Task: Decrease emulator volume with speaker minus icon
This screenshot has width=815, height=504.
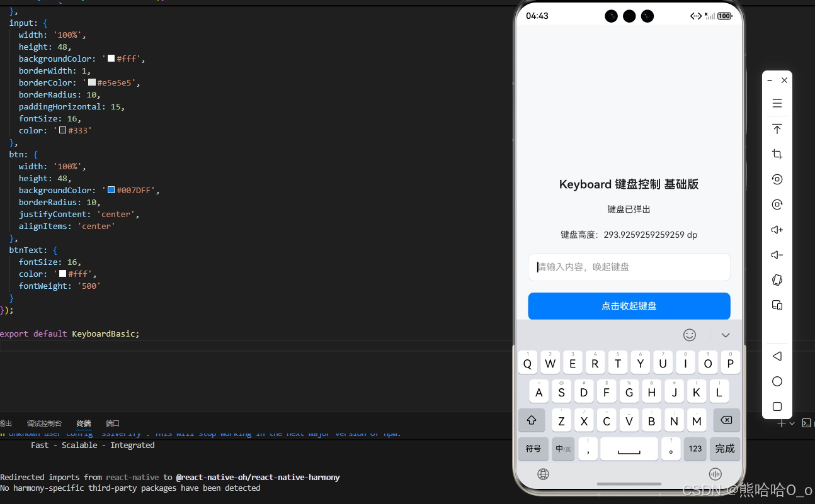Action: point(777,255)
